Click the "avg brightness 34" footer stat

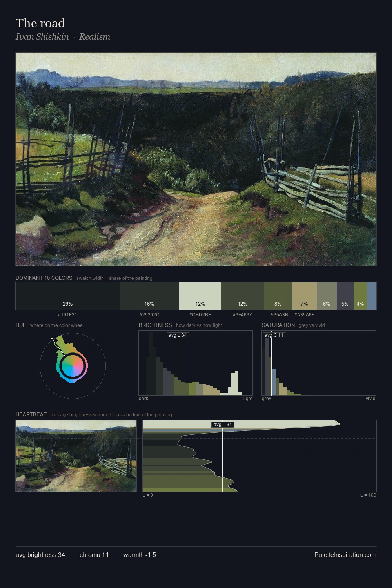click(x=40, y=555)
